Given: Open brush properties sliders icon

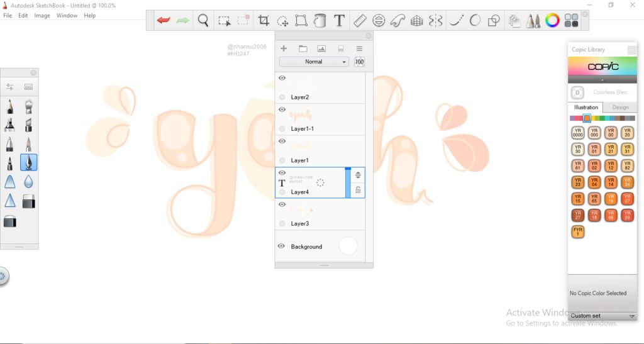Looking at the screenshot, I should 9,87.
